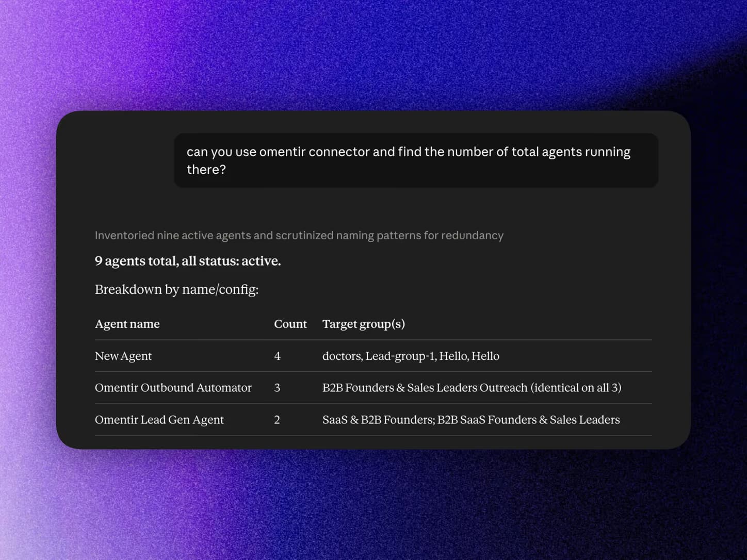Click 'SaaS & B2B Founders' target group cell
The width and height of the screenshot is (747, 560).
(471, 420)
